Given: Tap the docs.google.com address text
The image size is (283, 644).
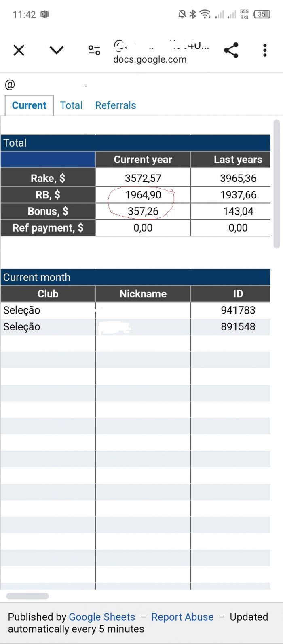Looking at the screenshot, I should tap(150, 59).
